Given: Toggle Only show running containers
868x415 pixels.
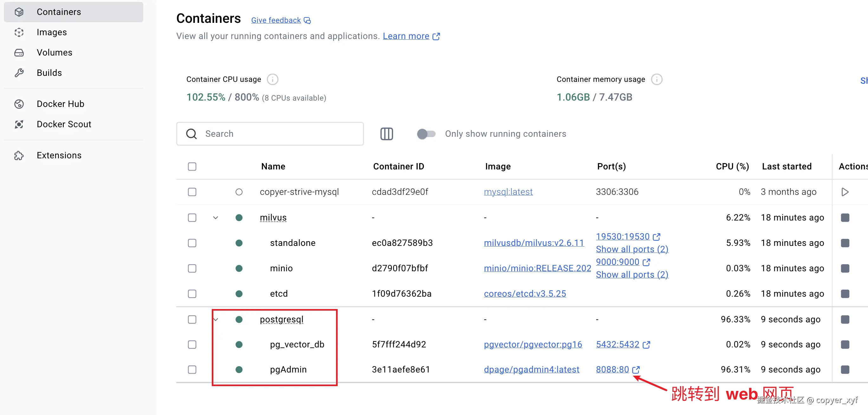Looking at the screenshot, I should click(x=426, y=134).
